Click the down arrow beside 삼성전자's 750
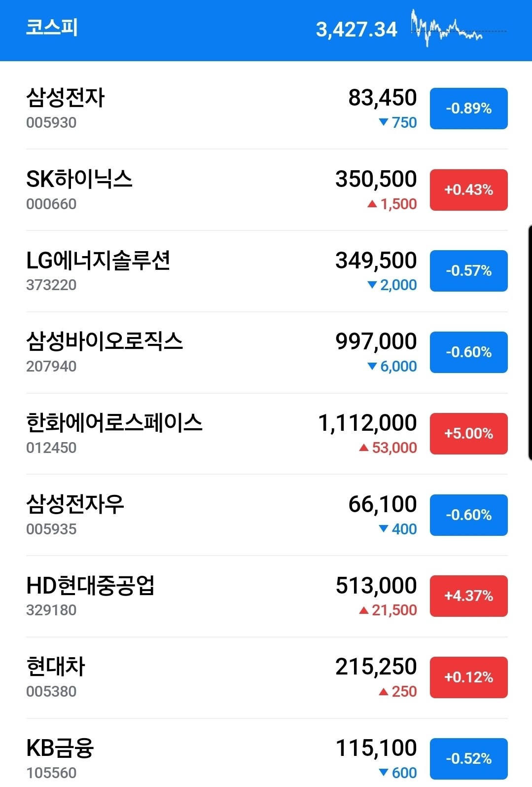532x787 pixels. pos(384,122)
